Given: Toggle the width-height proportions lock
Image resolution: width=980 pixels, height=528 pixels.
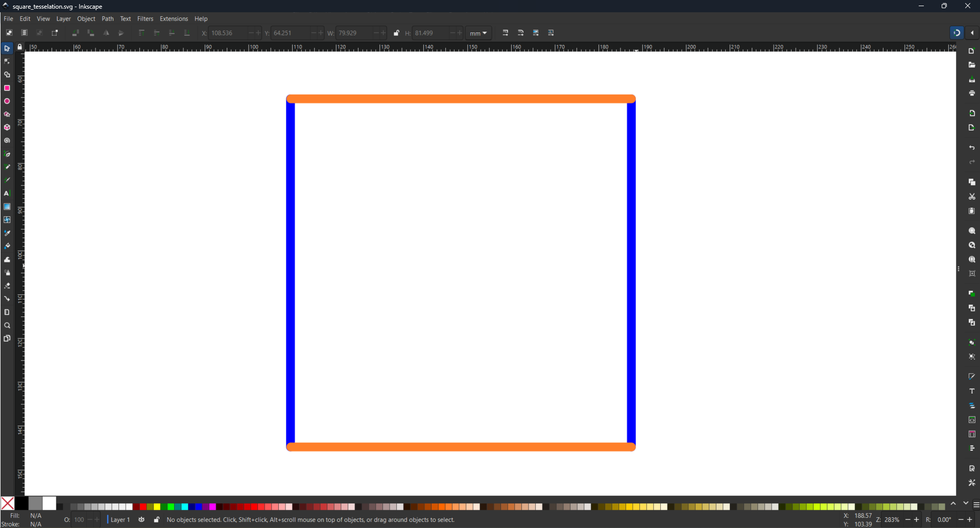Looking at the screenshot, I should point(397,33).
